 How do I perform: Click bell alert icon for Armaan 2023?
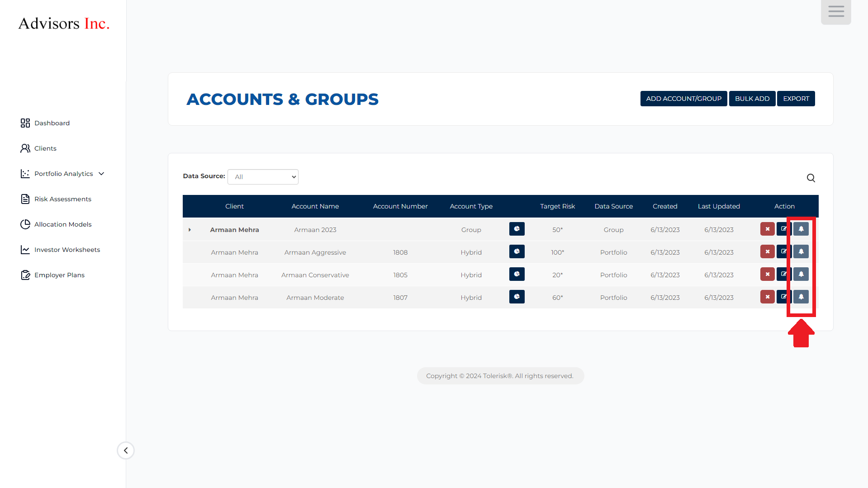tap(801, 229)
